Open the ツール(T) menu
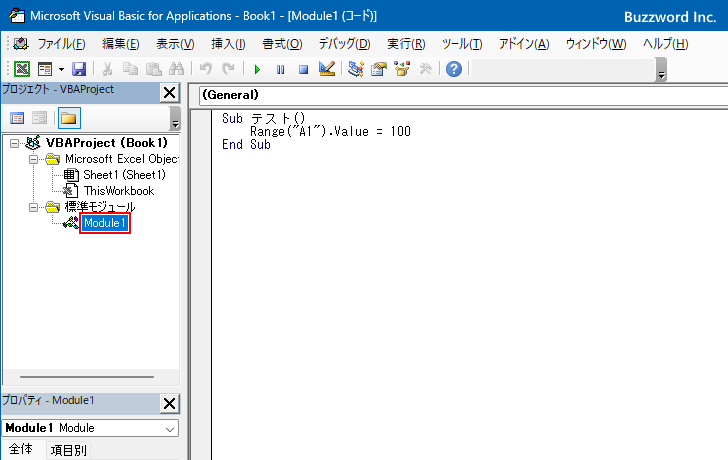The width and height of the screenshot is (728, 460). (462, 44)
